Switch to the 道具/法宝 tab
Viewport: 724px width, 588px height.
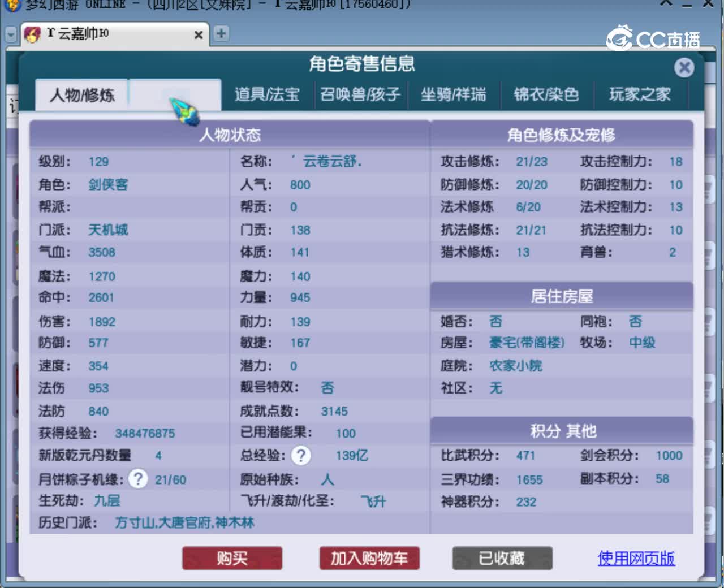[x=267, y=94]
